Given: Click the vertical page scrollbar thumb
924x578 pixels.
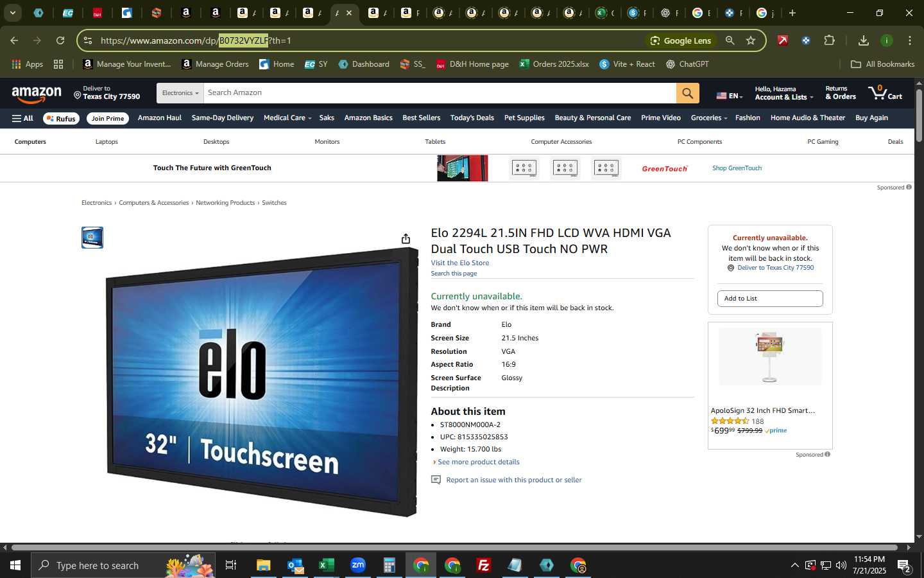Looking at the screenshot, I should [919, 116].
